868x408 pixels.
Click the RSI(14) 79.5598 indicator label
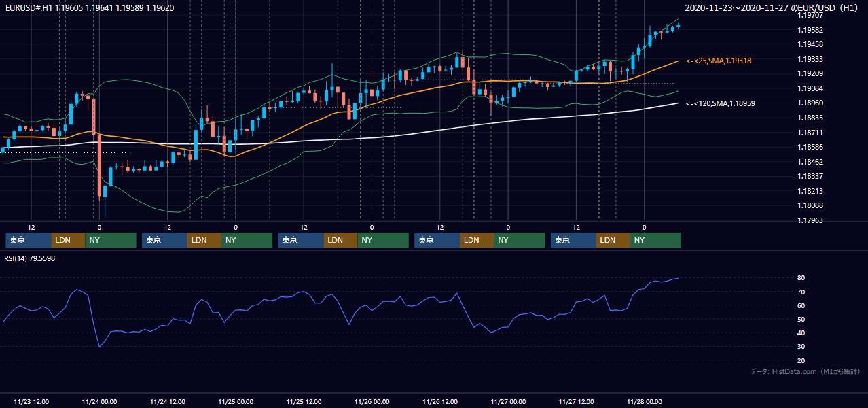click(30, 258)
